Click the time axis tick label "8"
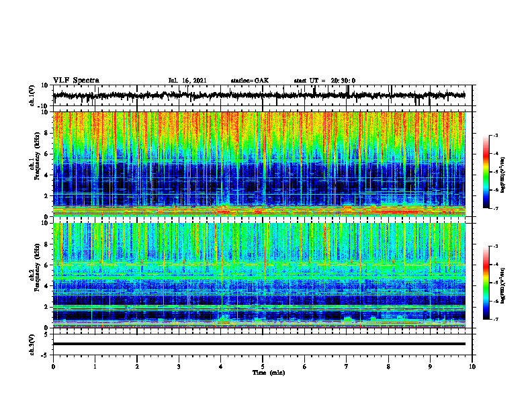The height and width of the screenshot is (411, 532). [x=388, y=367]
